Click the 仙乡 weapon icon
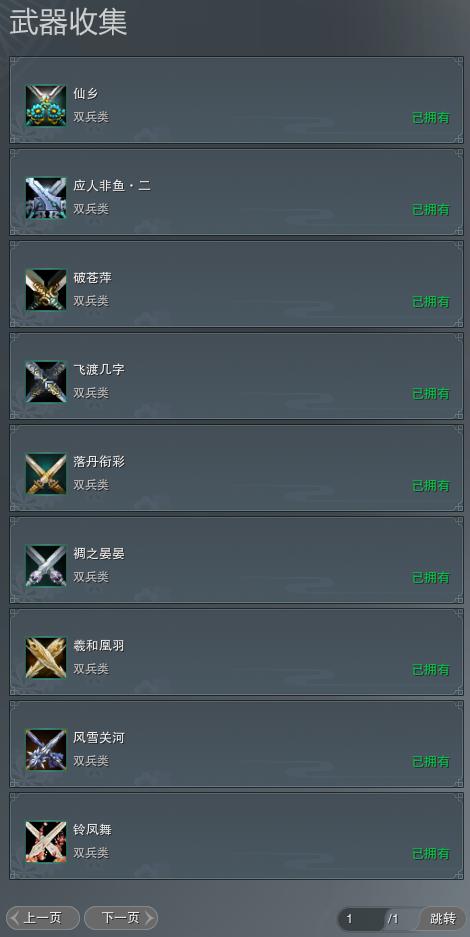Image resolution: width=470 pixels, height=937 pixels. (46, 106)
